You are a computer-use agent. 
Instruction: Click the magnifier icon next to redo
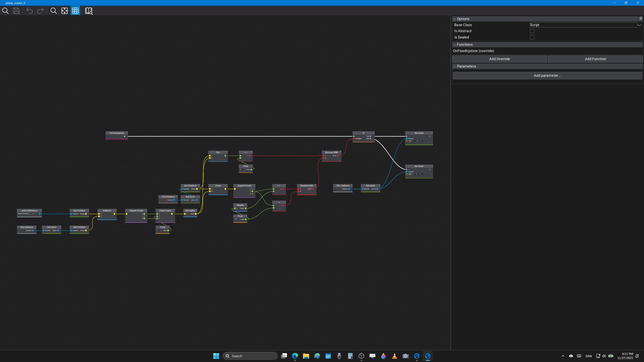pyautogui.click(x=53, y=11)
